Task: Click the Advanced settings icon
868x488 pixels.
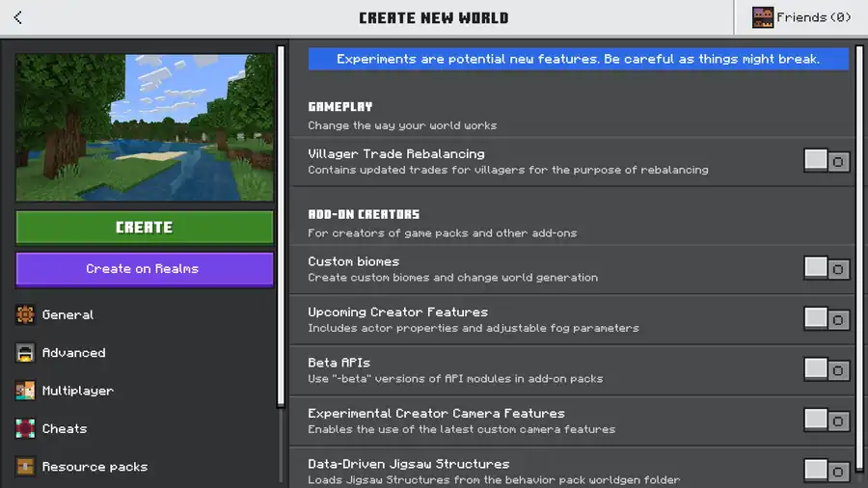Action: click(x=25, y=353)
